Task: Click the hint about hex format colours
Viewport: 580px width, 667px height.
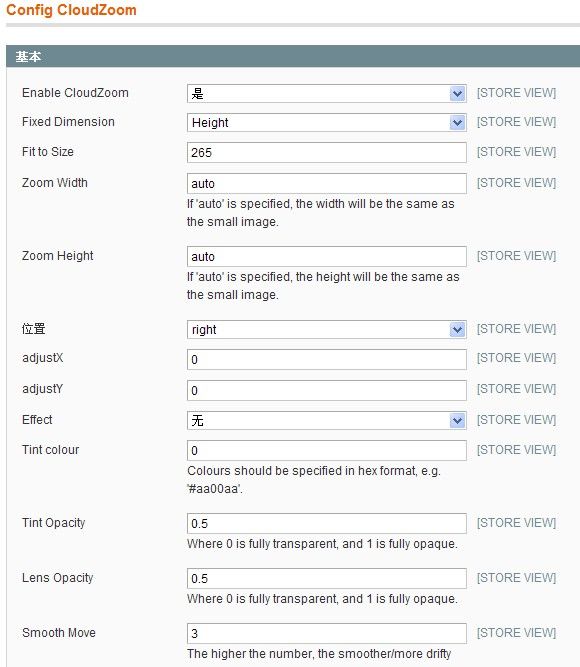Action: tap(314, 480)
